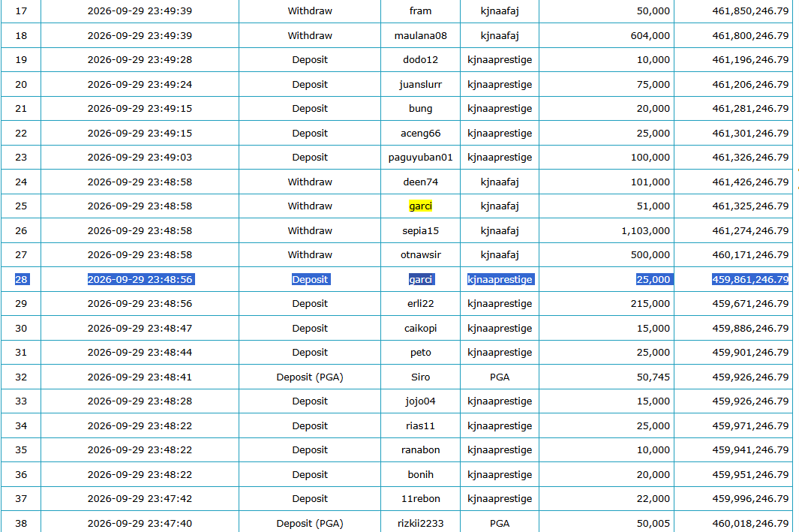The width and height of the screenshot is (799, 532).
Task: Click the username maulana08 in row 18
Action: tap(420, 36)
